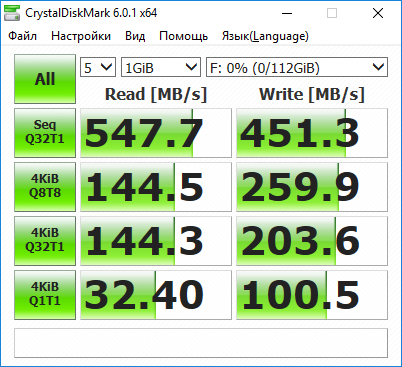The height and width of the screenshot is (367, 402).
Task: Open the Настройки menu
Action: (81, 36)
